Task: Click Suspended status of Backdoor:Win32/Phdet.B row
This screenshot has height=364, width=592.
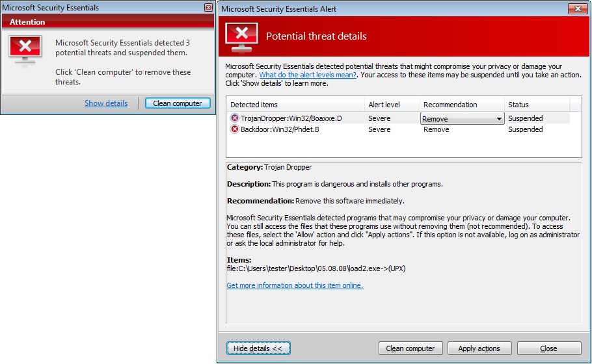Action: point(525,129)
